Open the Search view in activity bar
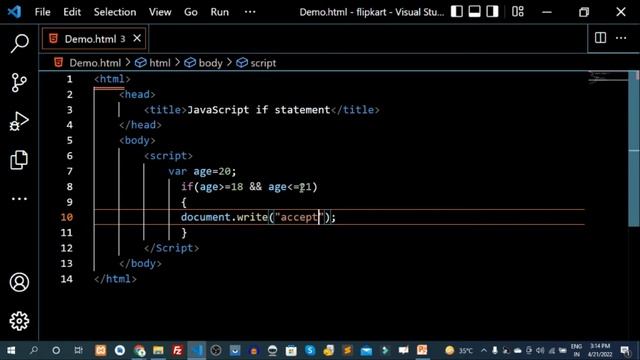 (19, 43)
